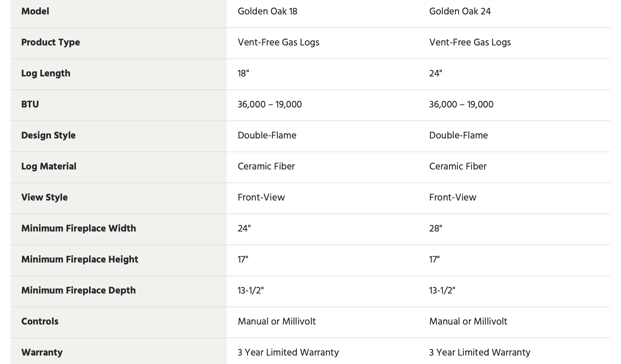This screenshot has width=621, height=364.
Task: Click the Minimum Fireplace Depth label
Action: [x=78, y=291]
